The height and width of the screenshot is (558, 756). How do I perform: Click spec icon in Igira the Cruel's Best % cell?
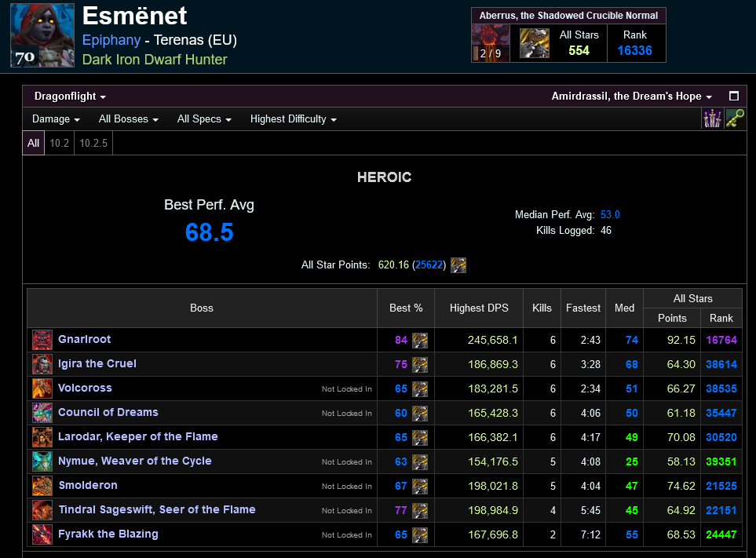(x=420, y=365)
